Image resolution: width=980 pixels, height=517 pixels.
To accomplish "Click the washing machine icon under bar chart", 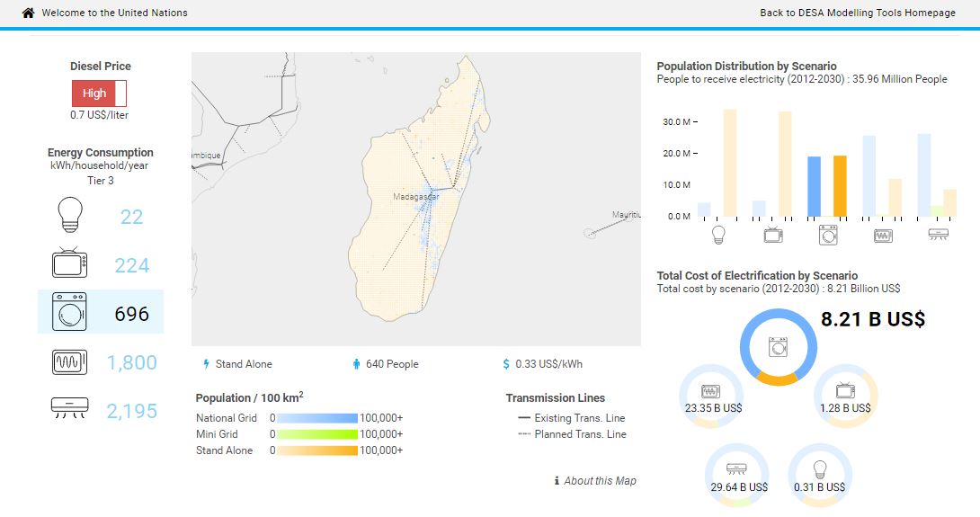I will coord(828,235).
